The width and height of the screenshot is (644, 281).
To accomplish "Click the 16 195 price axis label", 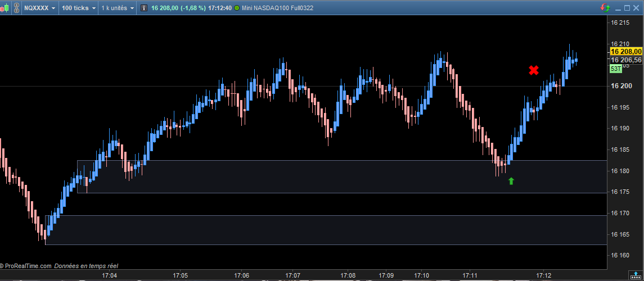I will coord(620,107).
